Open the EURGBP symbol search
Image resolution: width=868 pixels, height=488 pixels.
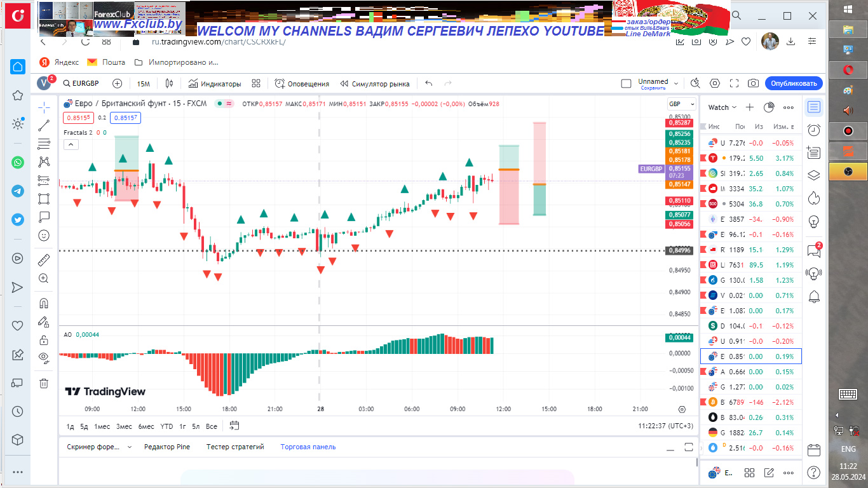coord(81,83)
